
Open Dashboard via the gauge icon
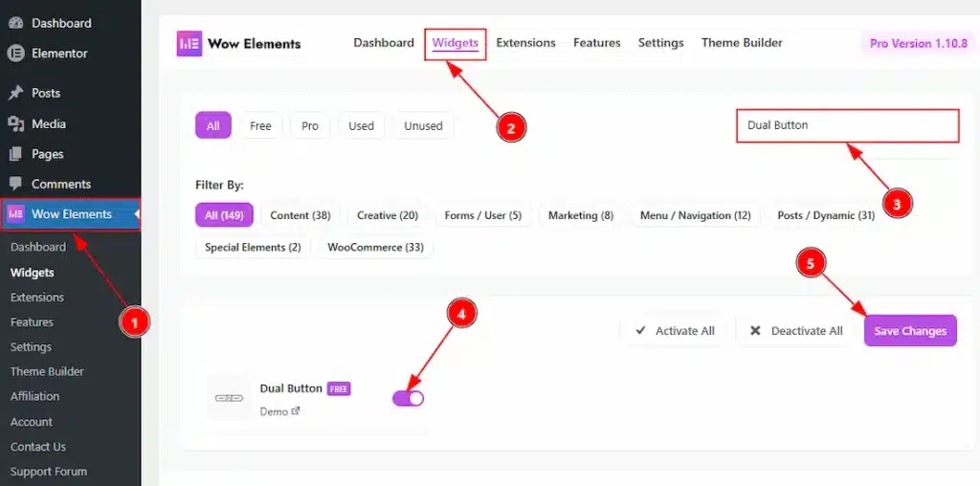coord(15,23)
